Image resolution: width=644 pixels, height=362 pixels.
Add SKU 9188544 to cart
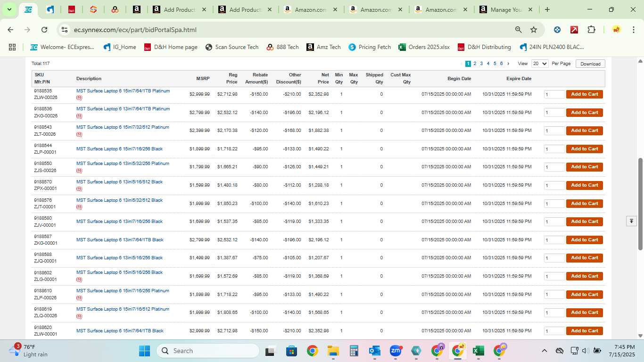584,149
